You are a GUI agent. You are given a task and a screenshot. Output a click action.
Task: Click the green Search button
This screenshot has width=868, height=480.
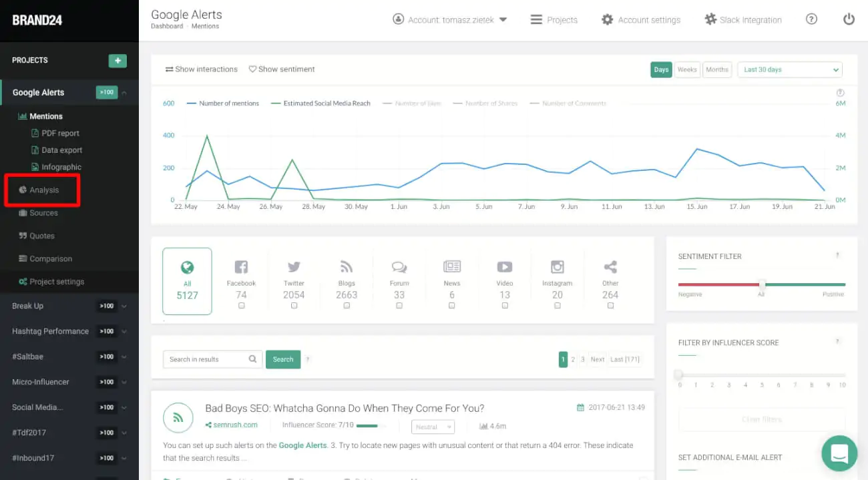[x=282, y=359]
